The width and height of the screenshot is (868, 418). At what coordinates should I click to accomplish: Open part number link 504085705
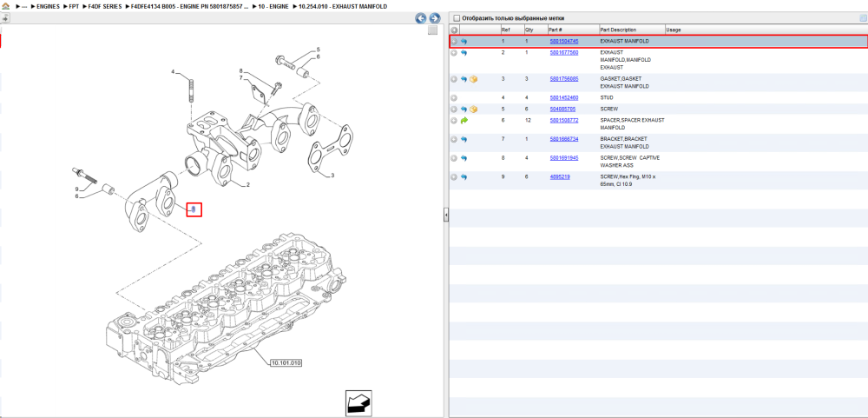[x=562, y=109]
